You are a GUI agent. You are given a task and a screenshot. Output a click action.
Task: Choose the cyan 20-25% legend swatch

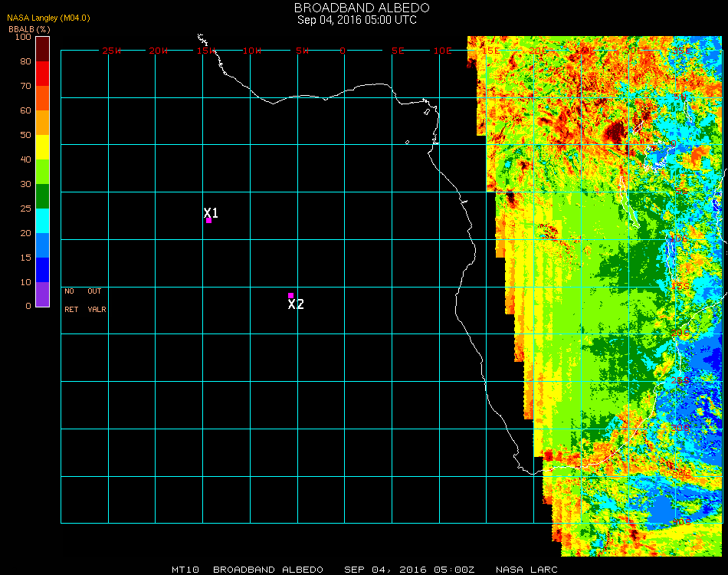click(x=42, y=220)
